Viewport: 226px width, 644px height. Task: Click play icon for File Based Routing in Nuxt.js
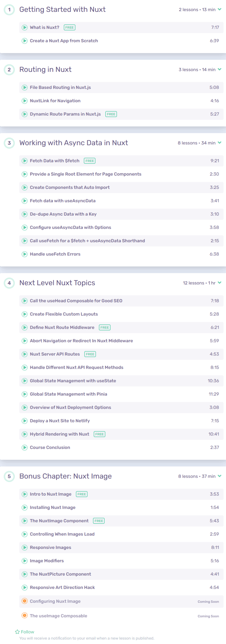24,88
